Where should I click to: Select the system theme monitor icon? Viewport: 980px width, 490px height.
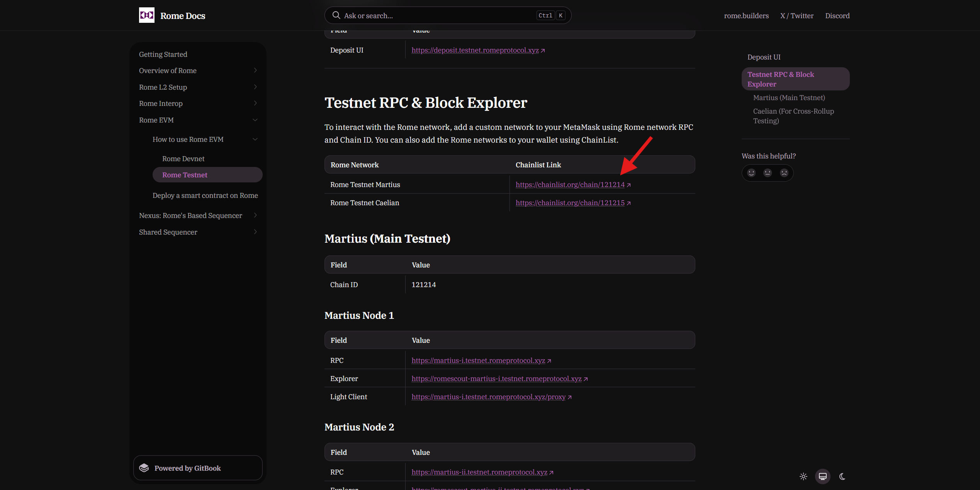pyautogui.click(x=823, y=476)
